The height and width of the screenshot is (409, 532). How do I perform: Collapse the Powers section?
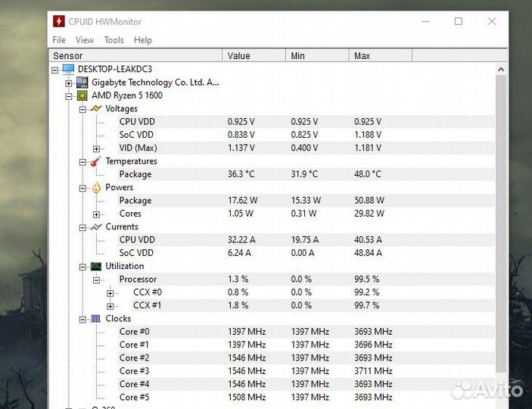click(x=82, y=188)
